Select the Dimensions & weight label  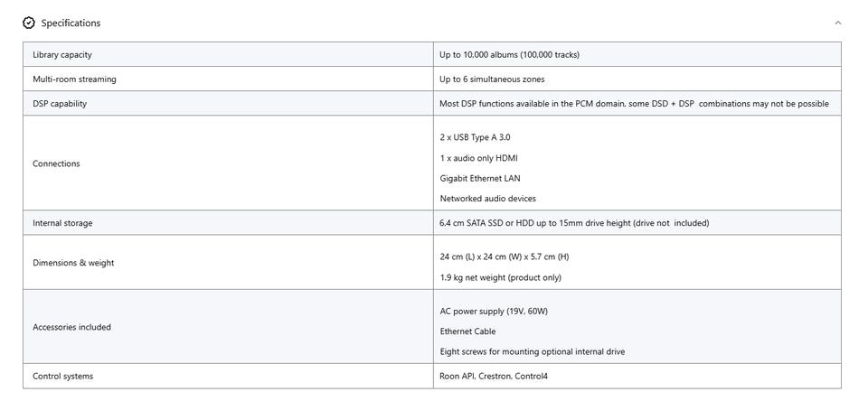coord(73,263)
